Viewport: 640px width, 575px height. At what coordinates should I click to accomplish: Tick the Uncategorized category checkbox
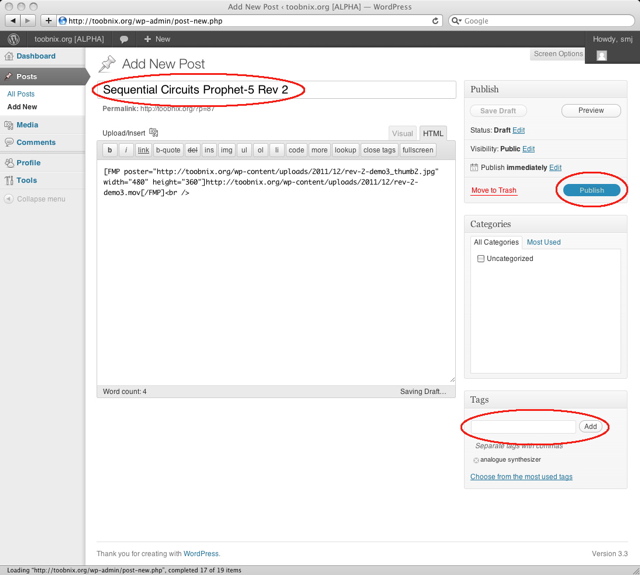coord(481,259)
